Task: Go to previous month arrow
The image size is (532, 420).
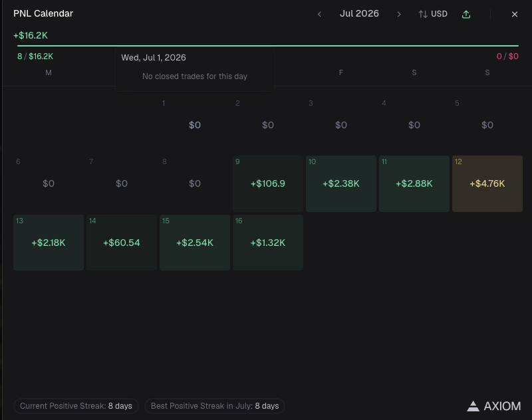Action: pyautogui.click(x=319, y=14)
